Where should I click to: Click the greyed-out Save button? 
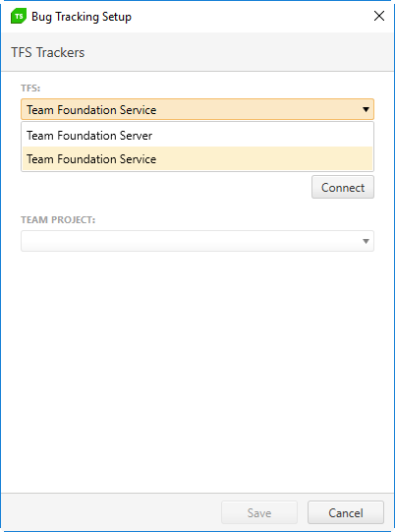point(259,512)
